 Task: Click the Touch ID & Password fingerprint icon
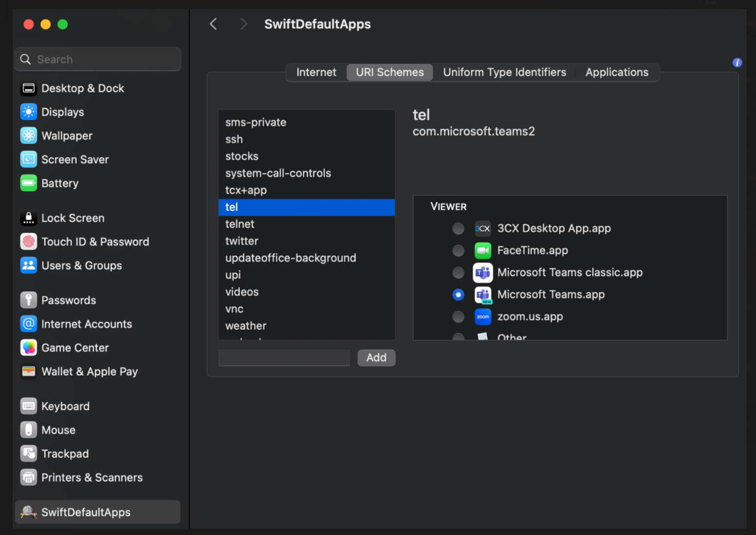pyautogui.click(x=29, y=241)
